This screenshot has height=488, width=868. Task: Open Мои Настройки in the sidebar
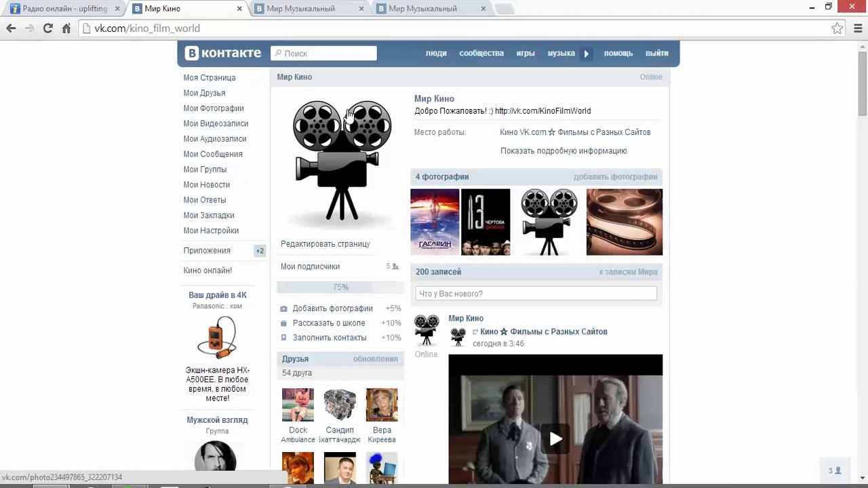point(211,230)
